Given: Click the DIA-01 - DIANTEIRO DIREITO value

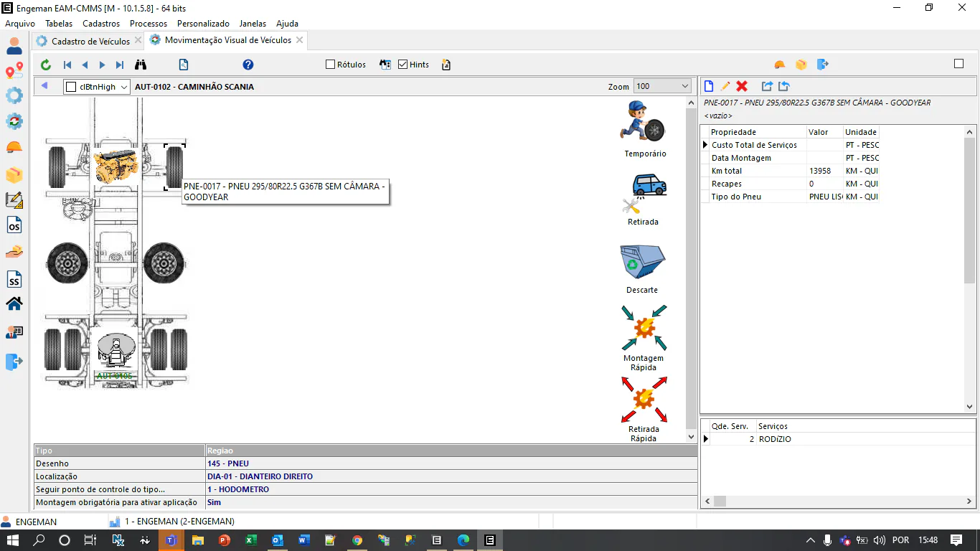Looking at the screenshot, I should pyautogui.click(x=260, y=476).
